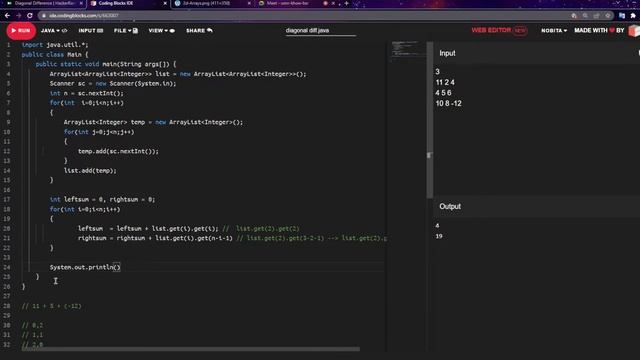Click the 'int leftsum = 0, rightsum = 0;' line
This screenshot has width=640, height=360.
click(x=102, y=200)
